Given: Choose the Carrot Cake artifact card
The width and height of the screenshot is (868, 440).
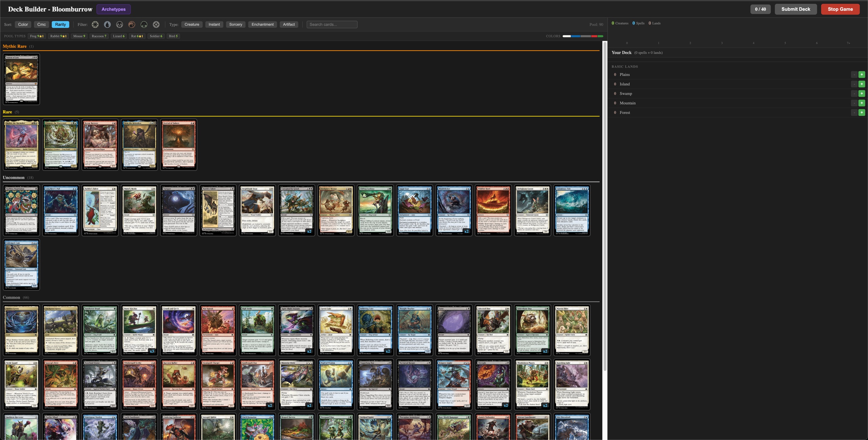Looking at the screenshot, I should [336, 330].
